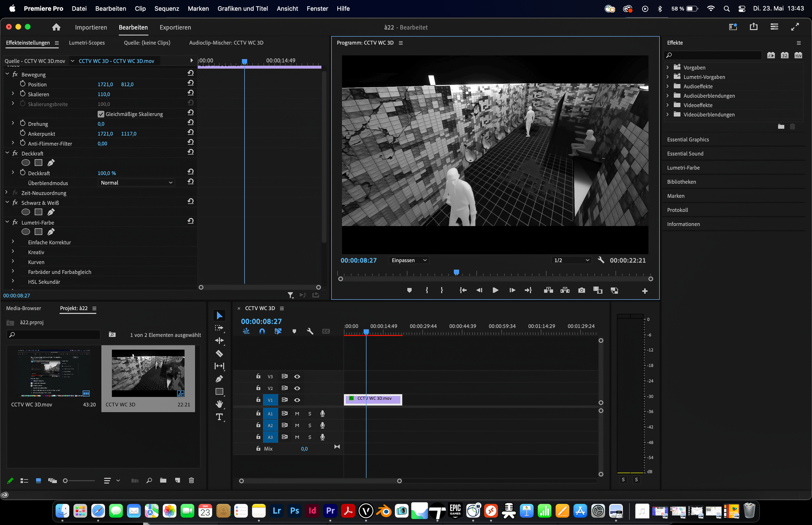Click the Home icon
The image size is (812, 525).
click(56, 27)
